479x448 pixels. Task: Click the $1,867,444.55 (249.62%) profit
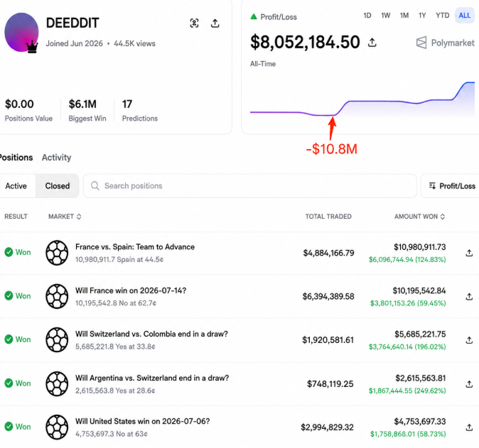pyautogui.click(x=407, y=391)
